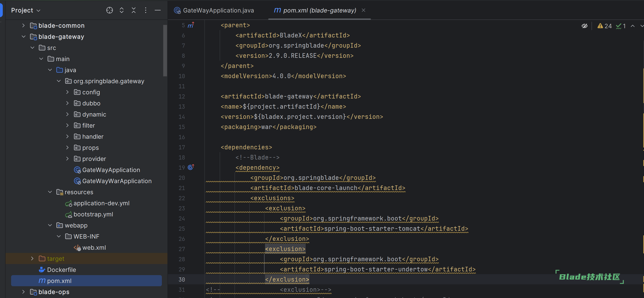This screenshot has height=298, width=644.
Task: Click the Select Opened File crosshair icon
Action: pyautogui.click(x=110, y=10)
